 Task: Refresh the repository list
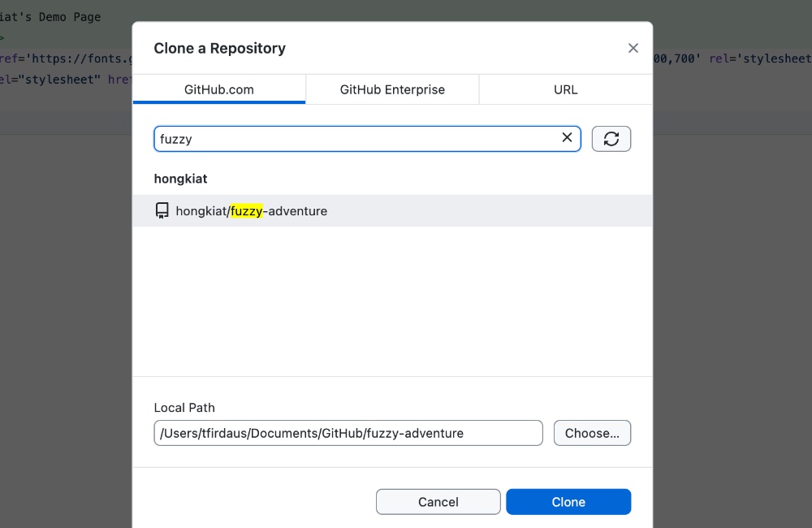[x=611, y=139]
